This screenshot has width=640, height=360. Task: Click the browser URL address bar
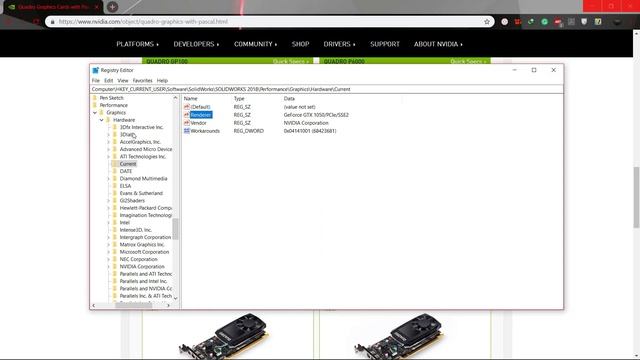269,22
